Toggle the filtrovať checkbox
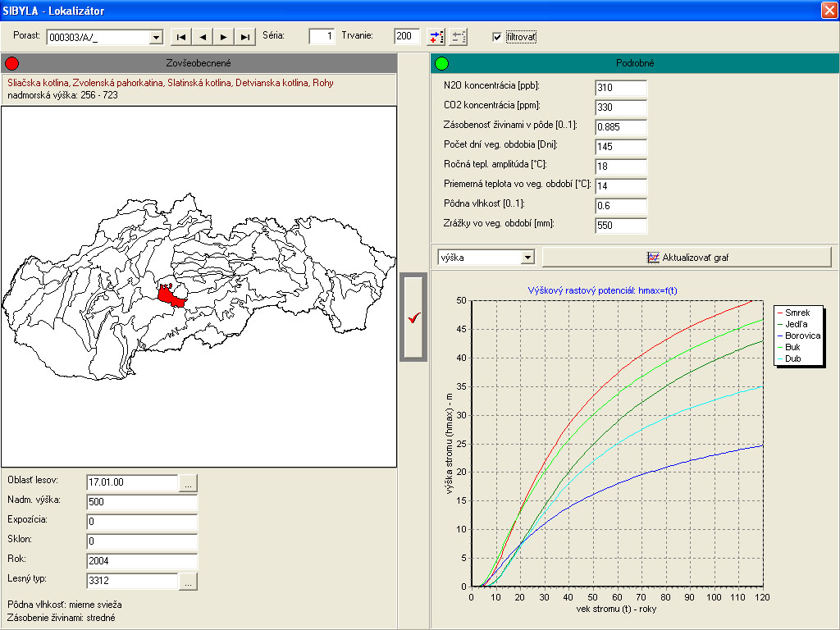This screenshot has height=630, width=840. click(x=497, y=37)
